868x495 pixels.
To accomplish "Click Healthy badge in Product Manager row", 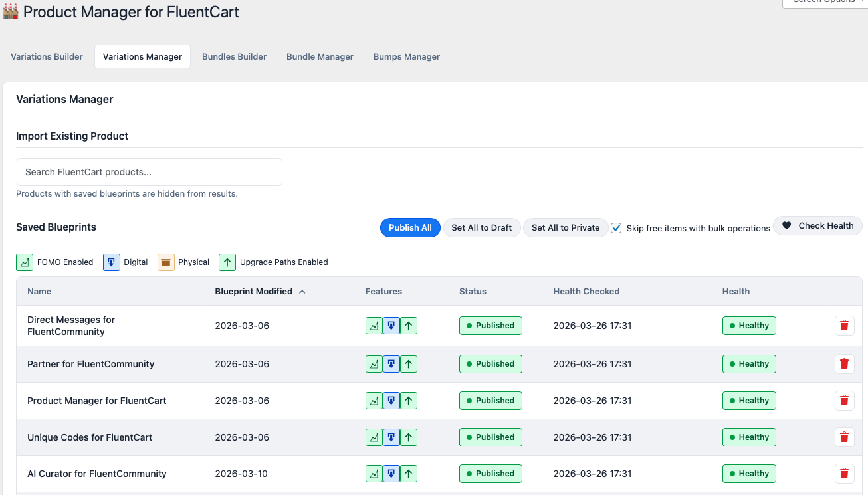I will point(749,401).
